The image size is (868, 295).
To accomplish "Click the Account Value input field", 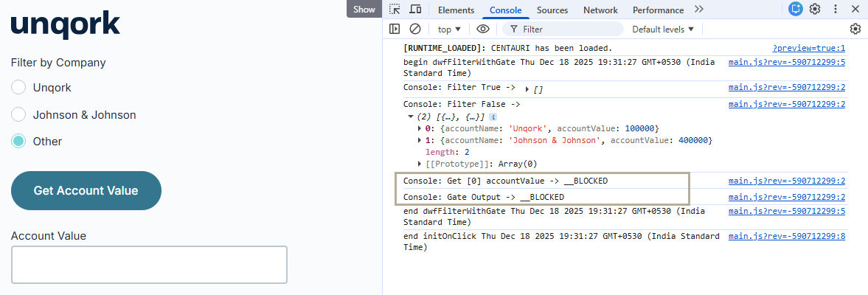I will pyautogui.click(x=149, y=265).
